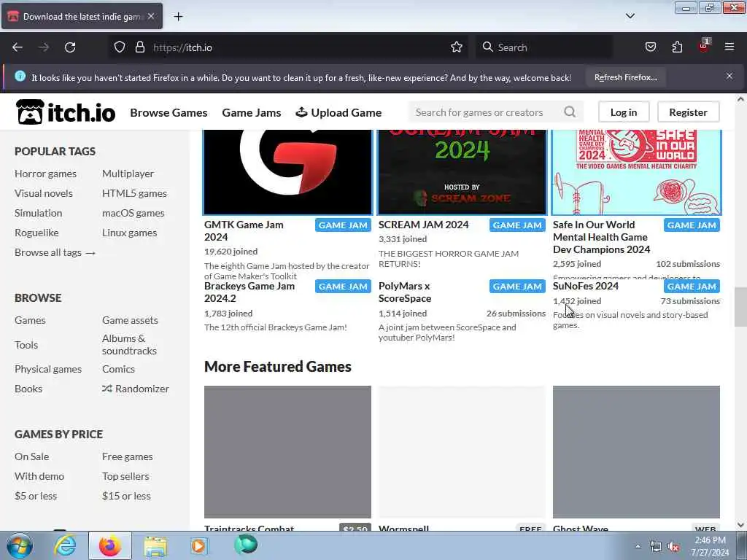
Task: Show hidden system tray icons arrow
Action: coord(638,547)
